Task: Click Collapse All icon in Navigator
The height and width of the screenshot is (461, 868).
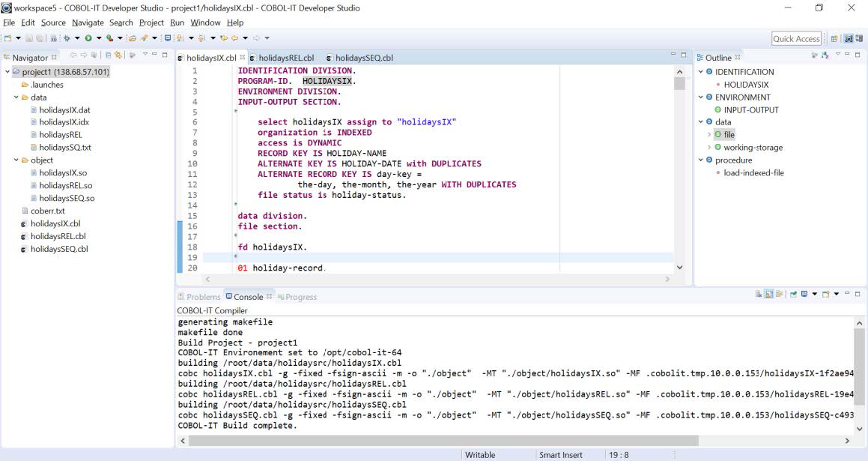Action: [x=109, y=55]
